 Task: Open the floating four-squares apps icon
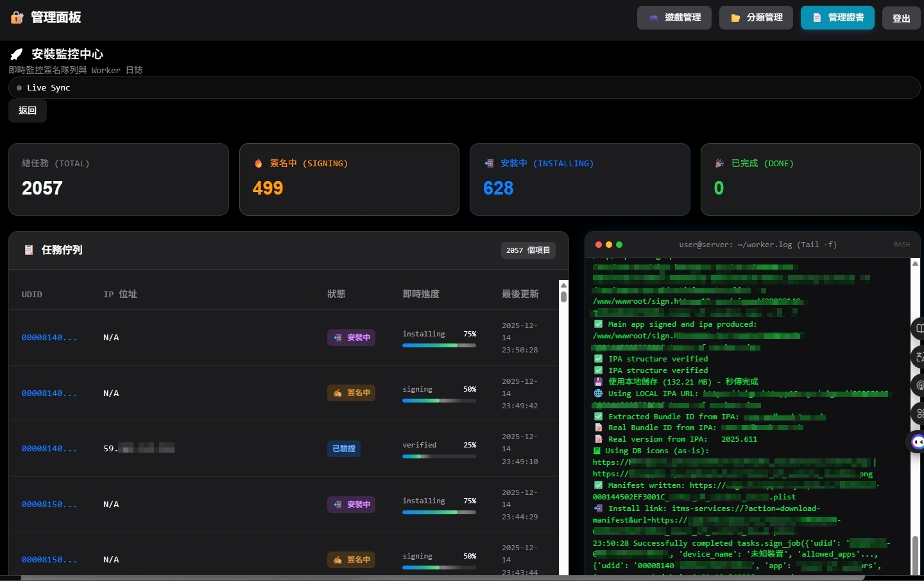918,413
